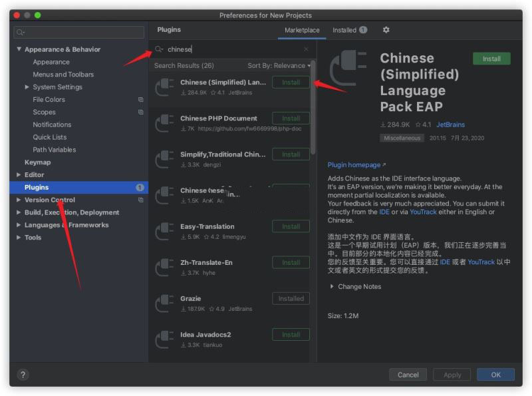Open the Keymap settings
This screenshot has width=532, height=396.
click(38, 162)
